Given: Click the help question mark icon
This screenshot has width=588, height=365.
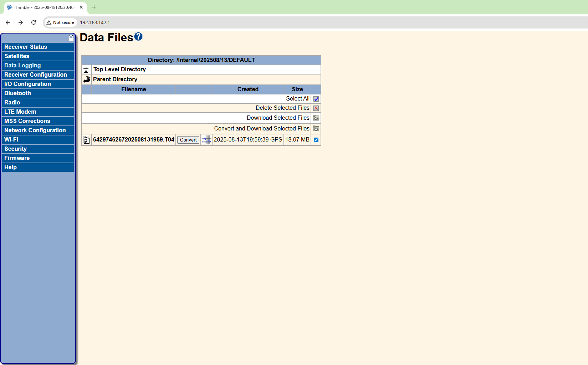Looking at the screenshot, I should tap(138, 37).
